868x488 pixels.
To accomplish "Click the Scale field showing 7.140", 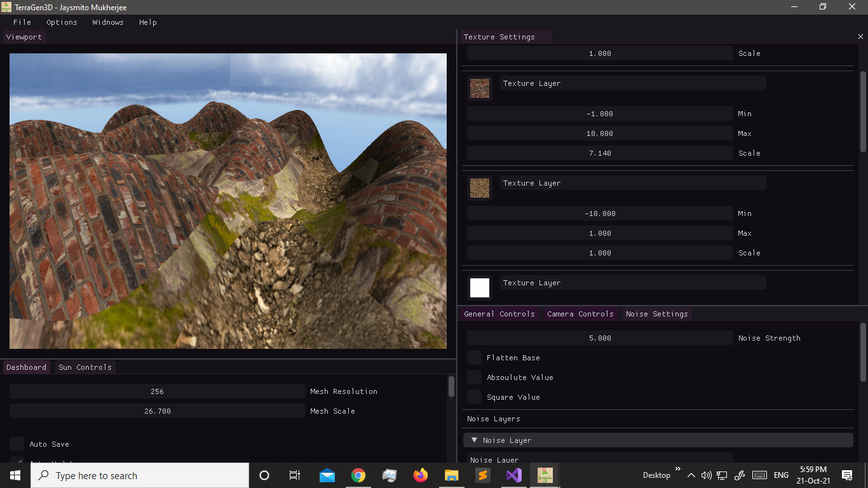I will 600,153.
